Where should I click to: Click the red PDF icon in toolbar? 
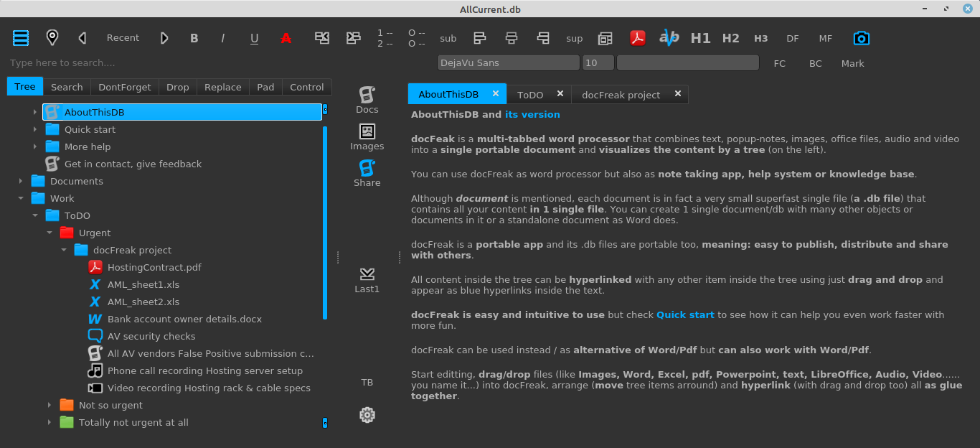(638, 38)
